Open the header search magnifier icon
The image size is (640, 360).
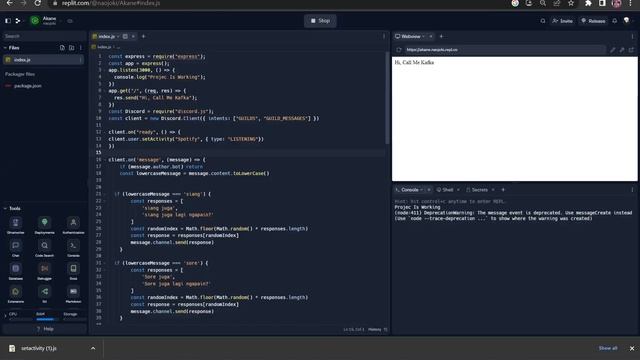tap(542, 21)
